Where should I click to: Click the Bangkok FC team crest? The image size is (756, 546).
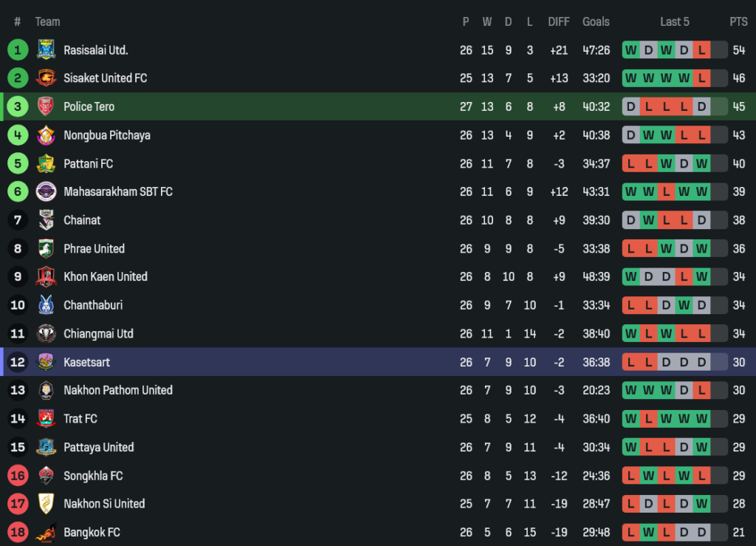point(46,532)
